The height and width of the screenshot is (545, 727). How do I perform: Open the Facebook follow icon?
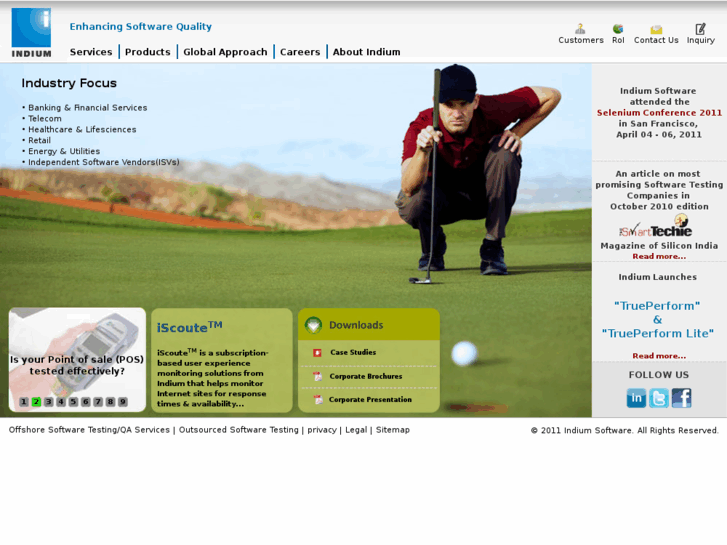click(x=682, y=398)
